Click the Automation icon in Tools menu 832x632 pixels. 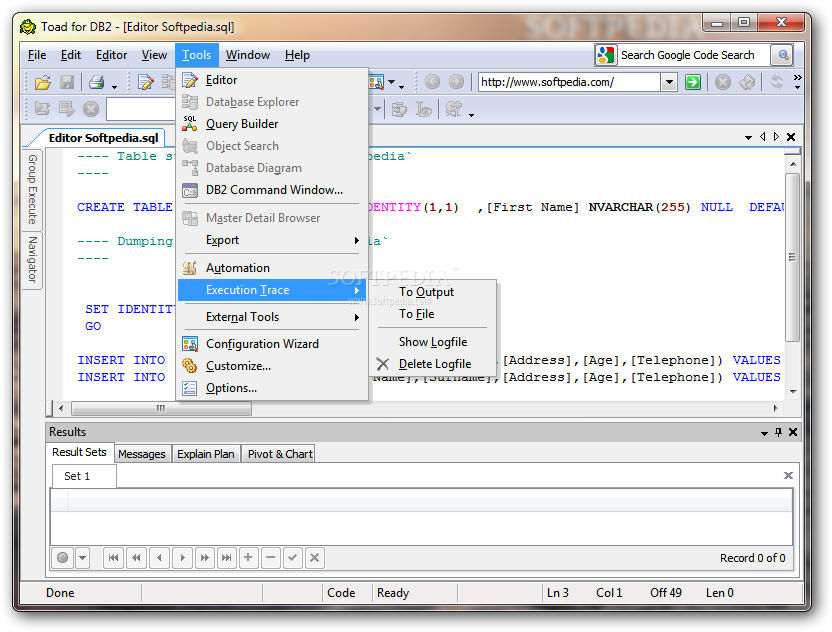coord(190,268)
